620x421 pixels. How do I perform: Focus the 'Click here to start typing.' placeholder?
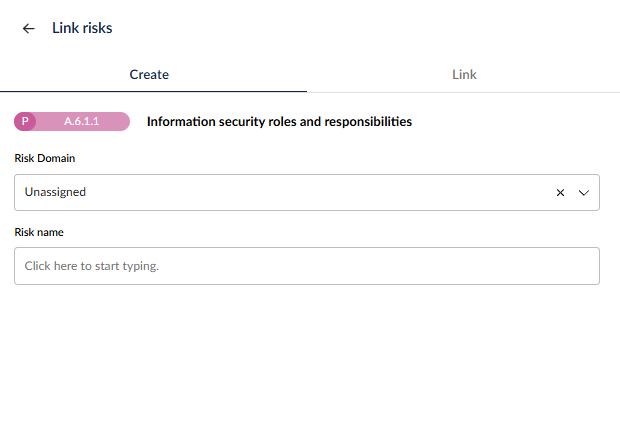pos(92,266)
